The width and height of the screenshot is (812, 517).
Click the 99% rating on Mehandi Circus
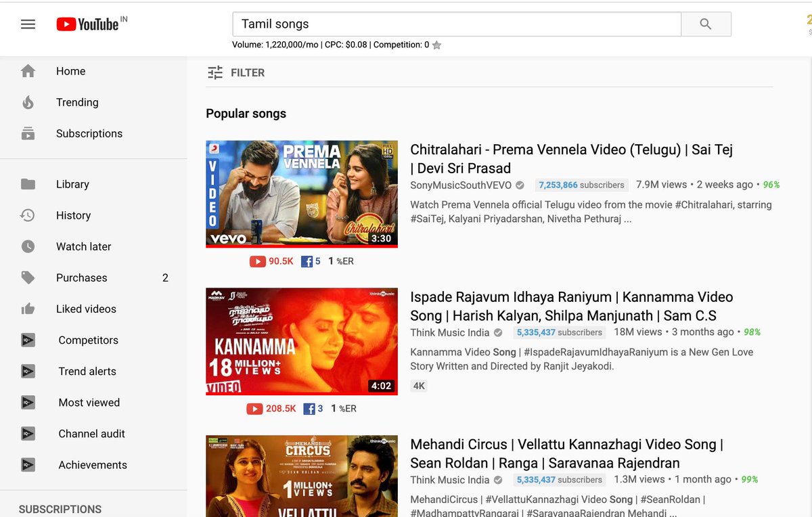(x=749, y=480)
